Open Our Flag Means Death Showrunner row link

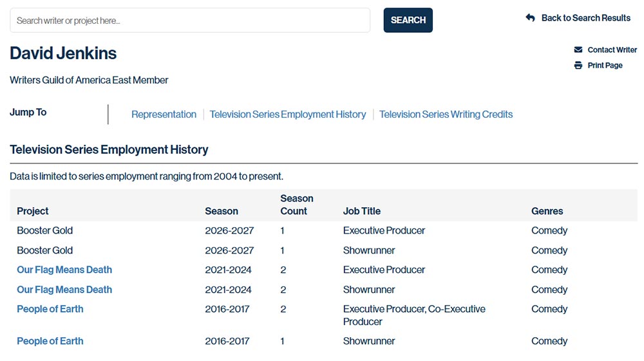[64, 290]
